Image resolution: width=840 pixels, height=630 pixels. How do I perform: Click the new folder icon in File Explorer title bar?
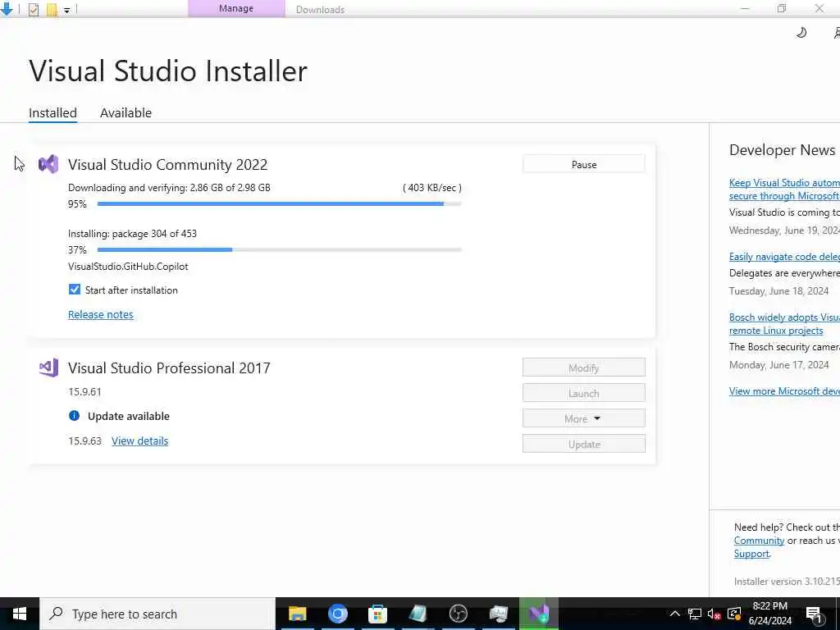tap(52, 10)
